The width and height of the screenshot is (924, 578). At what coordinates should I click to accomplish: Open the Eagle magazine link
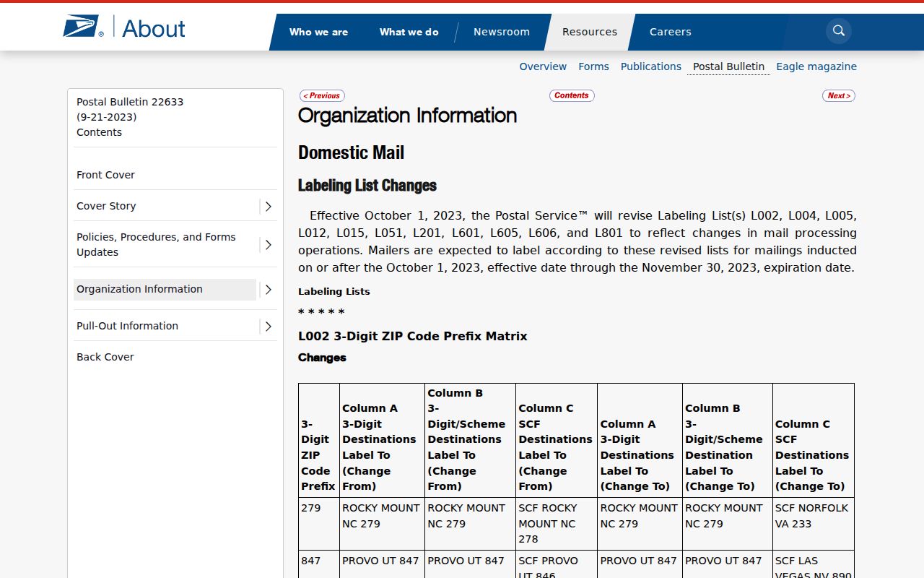click(x=816, y=66)
